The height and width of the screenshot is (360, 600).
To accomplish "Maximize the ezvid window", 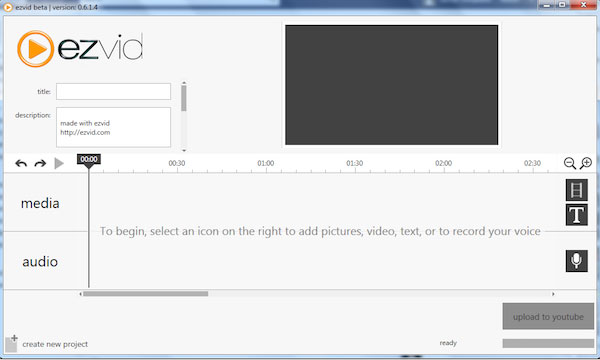I will click(x=562, y=5).
